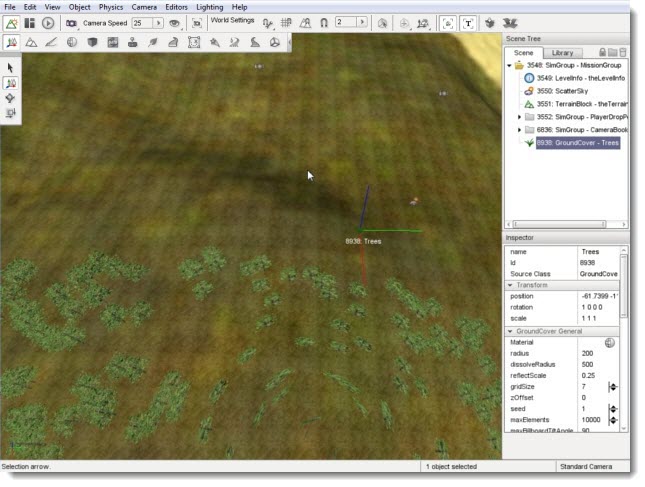This screenshot has height=487, width=645.
Task: Open the Lighting menu
Action: click(209, 7)
